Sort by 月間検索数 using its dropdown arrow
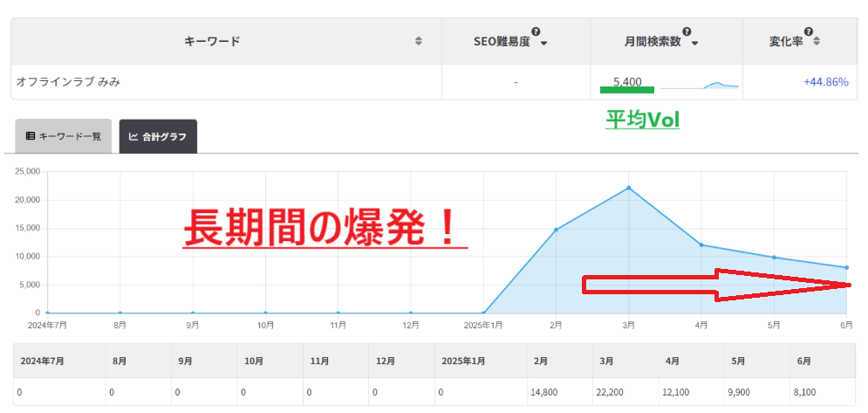The image size is (868, 413). (x=694, y=43)
